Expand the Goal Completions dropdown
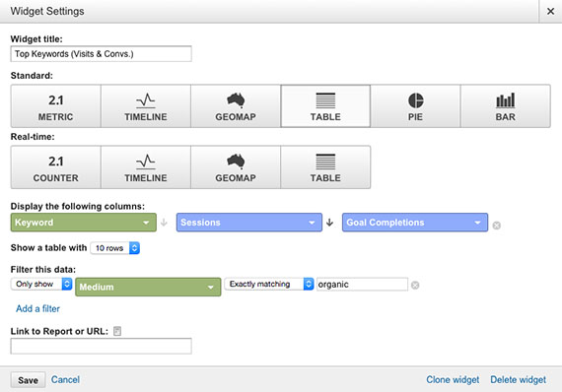The width and height of the screenshot is (562, 392). (415, 223)
